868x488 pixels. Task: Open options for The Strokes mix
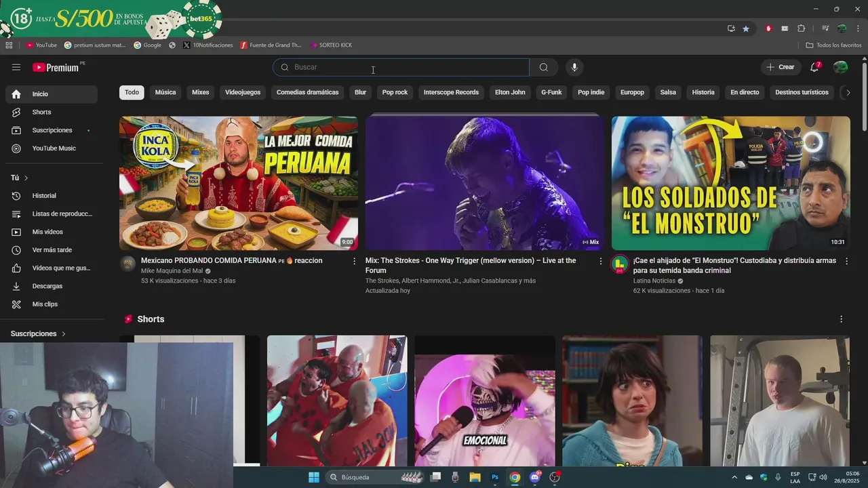(600, 261)
